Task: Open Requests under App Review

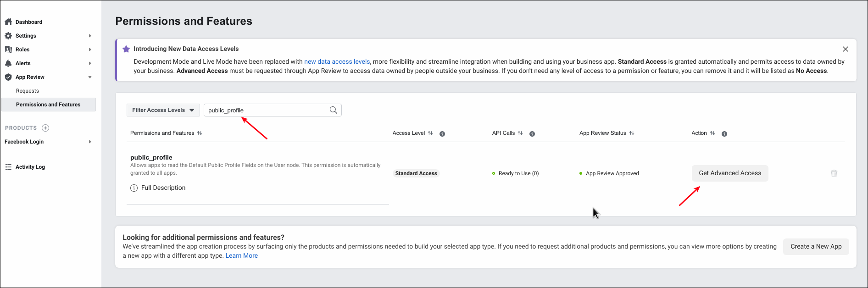Action: pos(28,91)
